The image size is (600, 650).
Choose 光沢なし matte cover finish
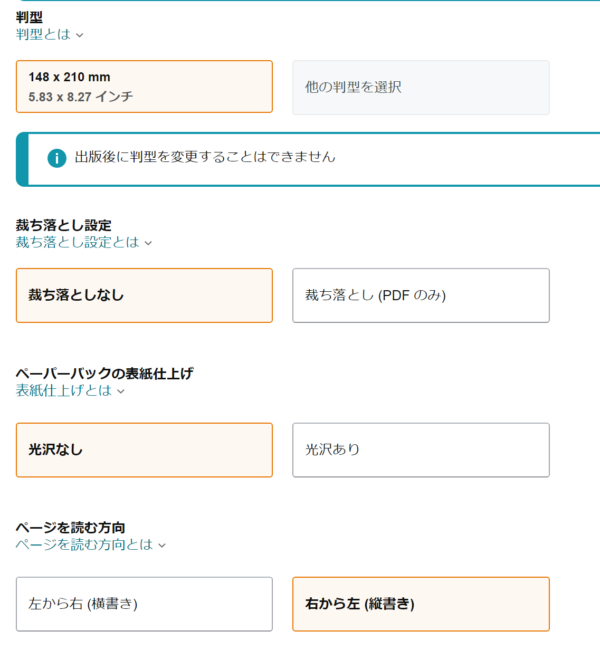(x=144, y=450)
